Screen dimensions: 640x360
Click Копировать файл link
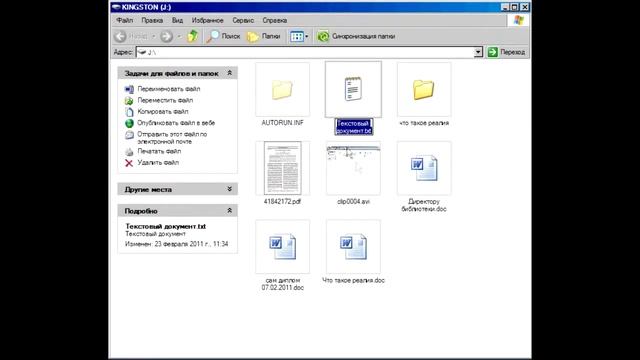[x=162, y=111]
